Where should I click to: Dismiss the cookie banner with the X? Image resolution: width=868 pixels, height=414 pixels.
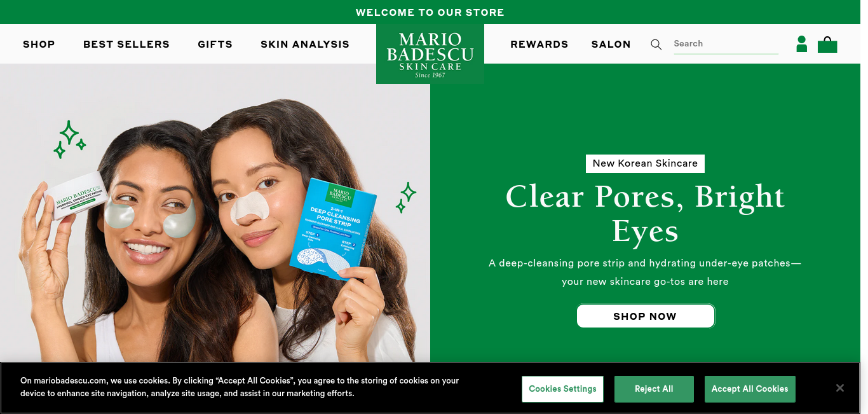pos(840,388)
